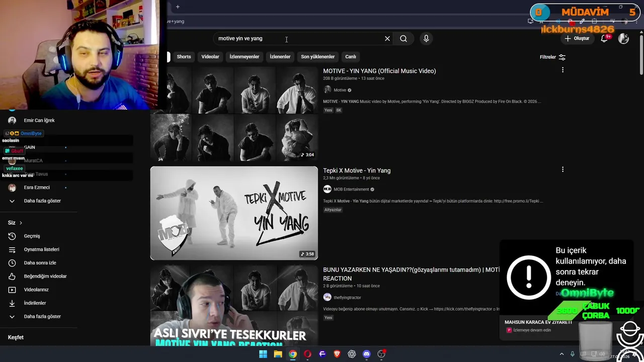Click Oluştur create button

(x=577, y=39)
